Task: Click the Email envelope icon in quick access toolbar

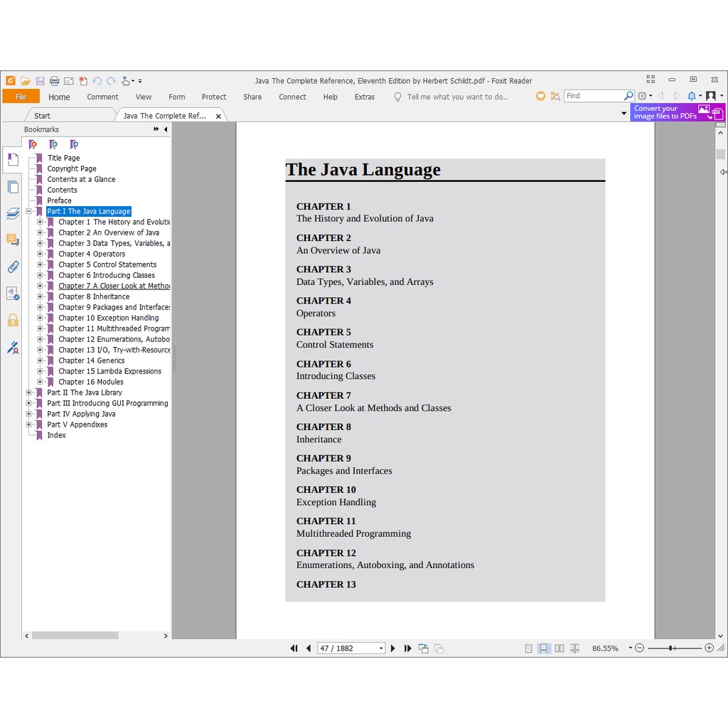Action: [69, 81]
